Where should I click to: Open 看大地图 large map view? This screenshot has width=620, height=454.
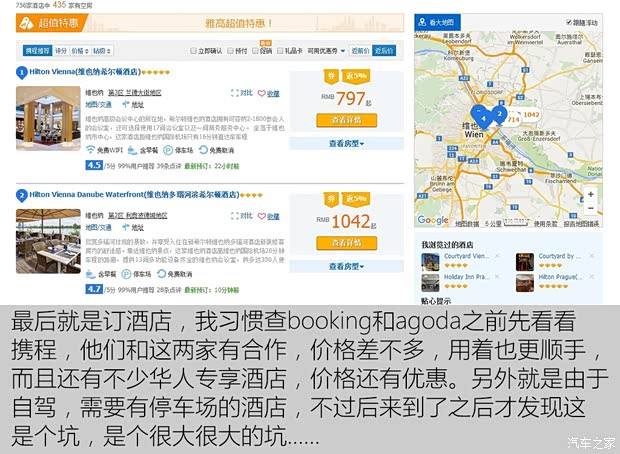[x=437, y=22]
